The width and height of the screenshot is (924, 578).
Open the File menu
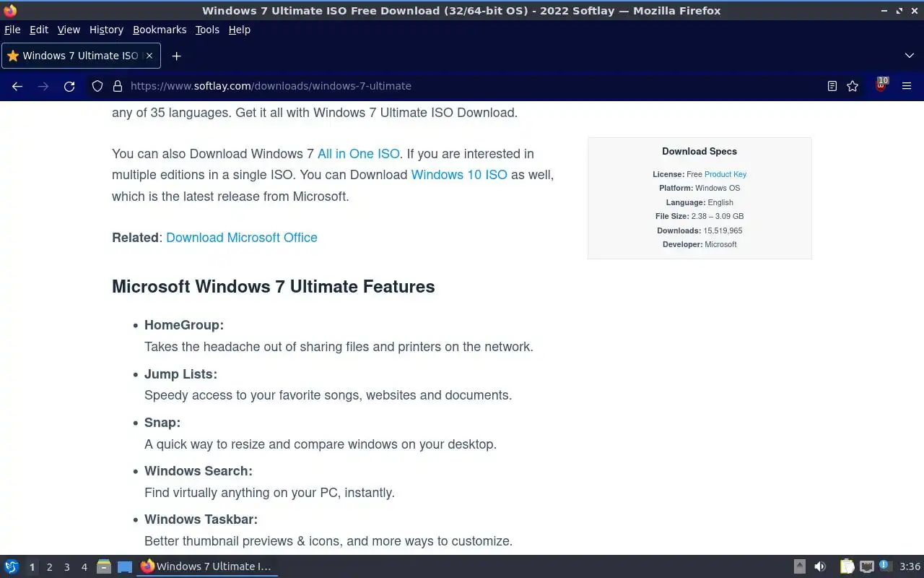(12, 30)
